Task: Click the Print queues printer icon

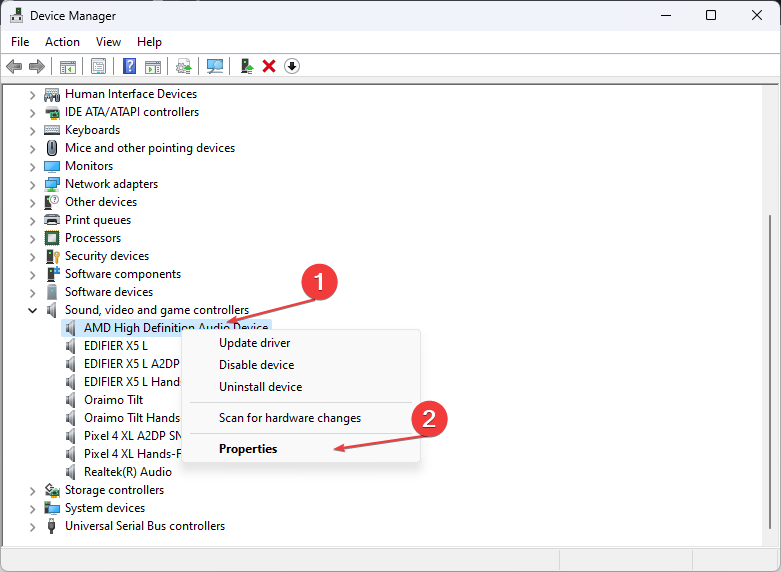Action: tap(52, 220)
